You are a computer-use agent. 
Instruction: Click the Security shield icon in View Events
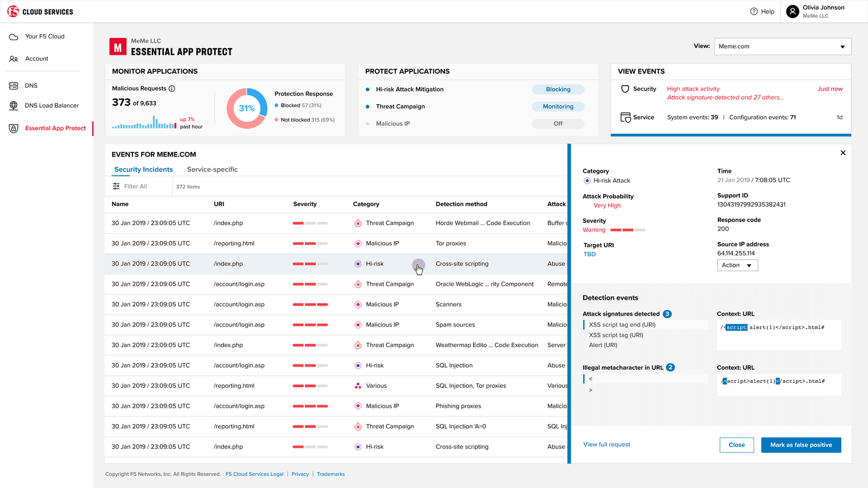[x=625, y=88]
